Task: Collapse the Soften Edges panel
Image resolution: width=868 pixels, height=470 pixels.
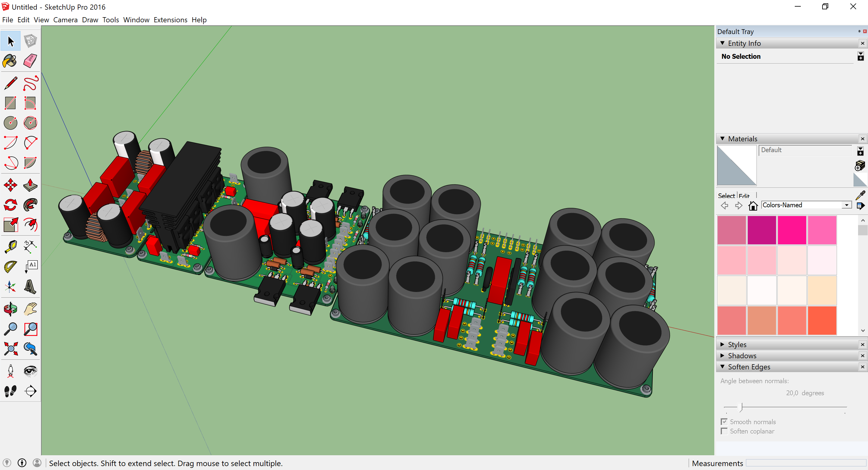Action: 722,367
